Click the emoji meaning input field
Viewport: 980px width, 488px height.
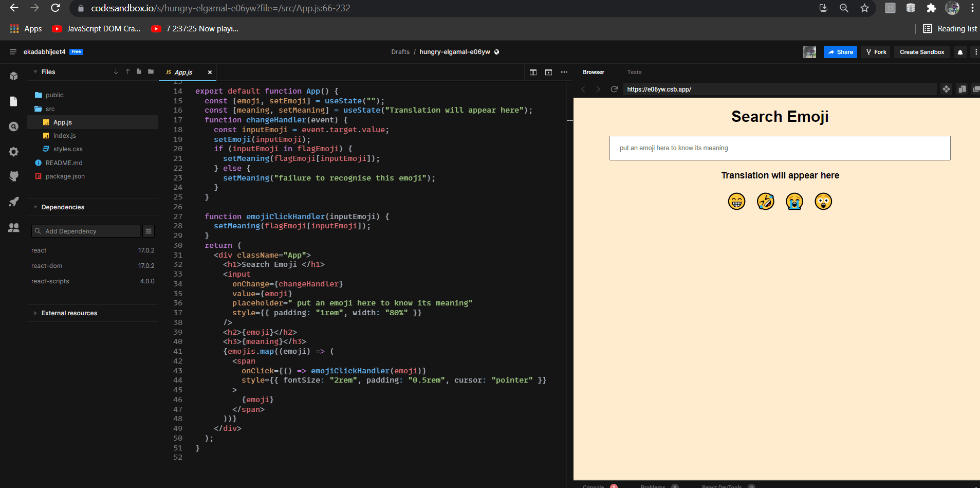pos(780,148)
